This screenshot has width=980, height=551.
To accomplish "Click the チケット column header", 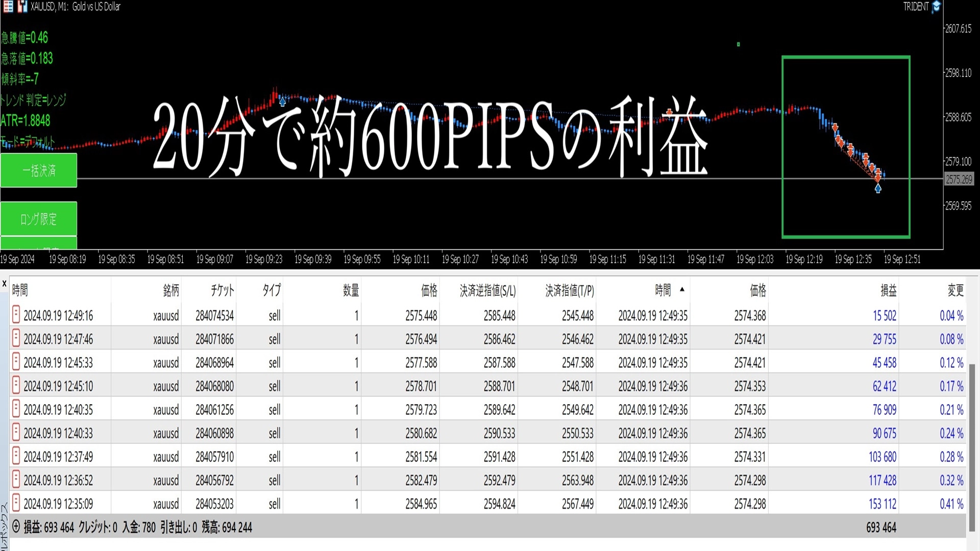I will pyautogui.click(x=222, y=291).
